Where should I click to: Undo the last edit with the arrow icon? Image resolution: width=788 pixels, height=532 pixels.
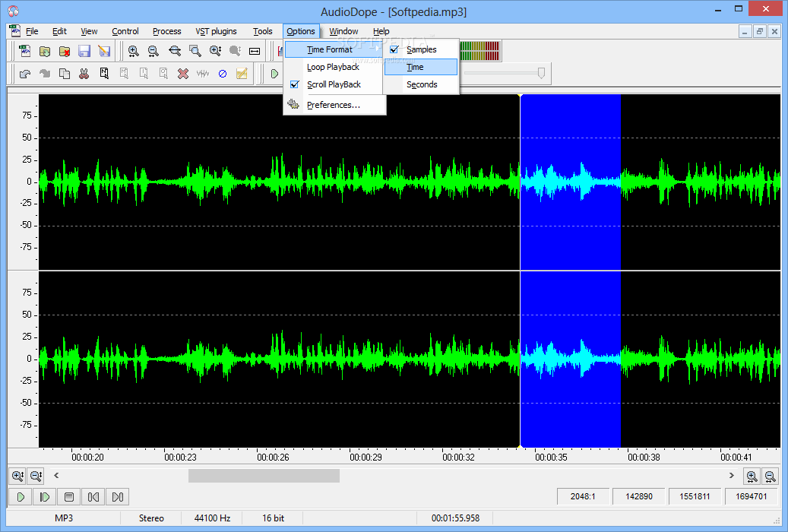pos(24,74)
